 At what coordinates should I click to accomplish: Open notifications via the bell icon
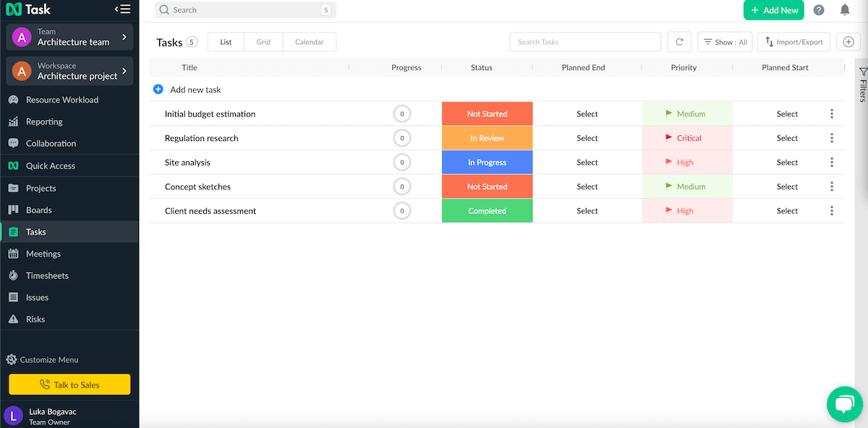pyautogui.click(x=843, y=9)
